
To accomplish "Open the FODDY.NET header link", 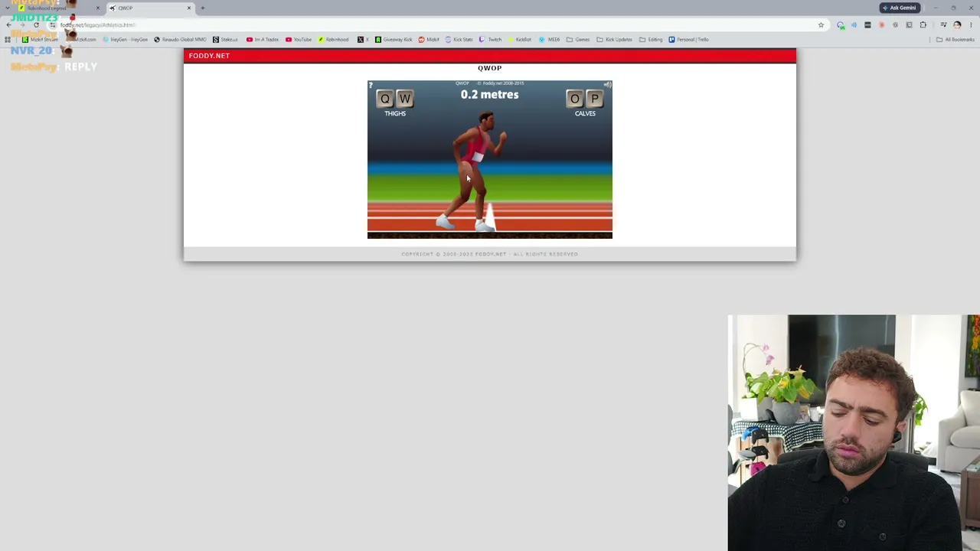I will pos(209,56).
